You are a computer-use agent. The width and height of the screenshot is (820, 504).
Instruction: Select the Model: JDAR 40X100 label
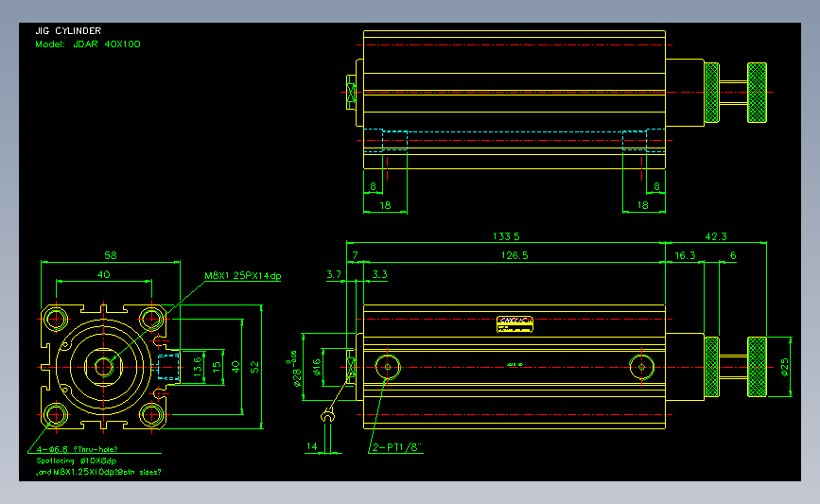point(88,44)
